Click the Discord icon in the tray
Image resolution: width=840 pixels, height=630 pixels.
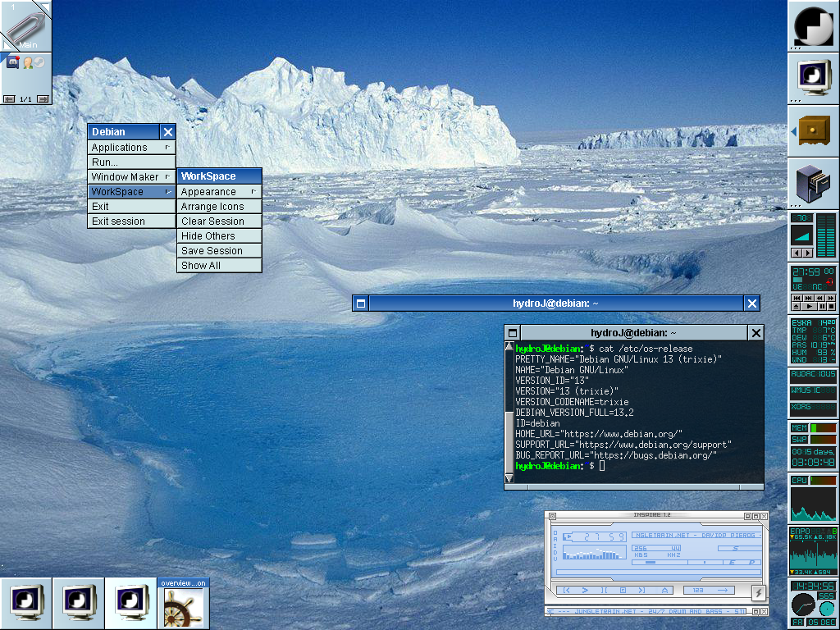pos(13,62)
